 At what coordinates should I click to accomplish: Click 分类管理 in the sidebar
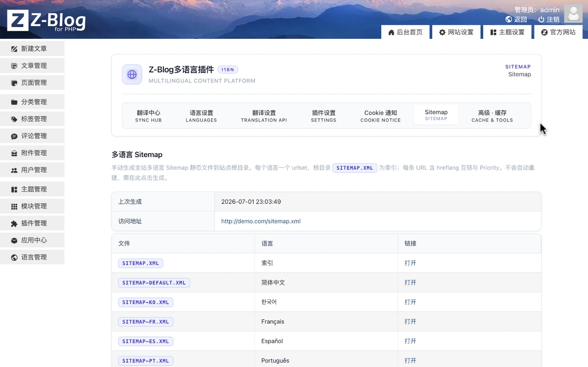pos(32,102)
